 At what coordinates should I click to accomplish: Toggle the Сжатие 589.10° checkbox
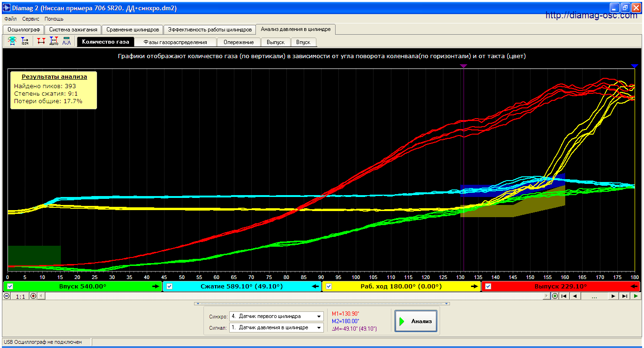click(x=170, y=286)
